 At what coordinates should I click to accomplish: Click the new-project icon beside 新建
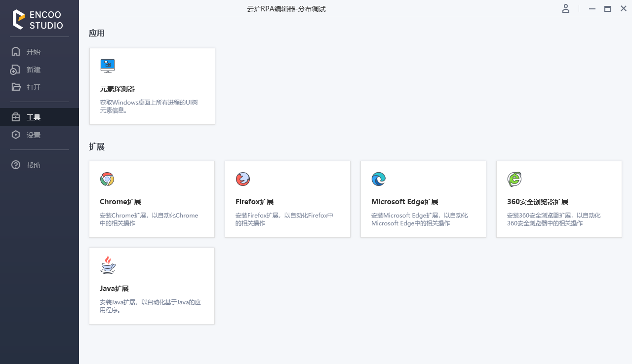(x=15, y=70)
